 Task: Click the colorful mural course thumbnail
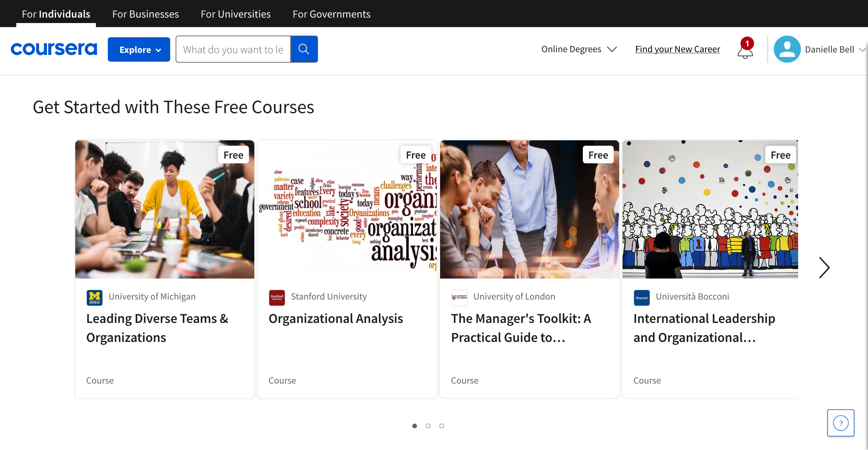pyautogui.click(x=710, y=209)
